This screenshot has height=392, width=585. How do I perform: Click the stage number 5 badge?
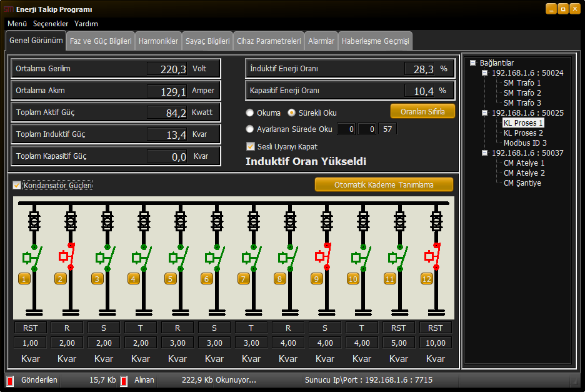pyautogui.click(x=171, y=279)
